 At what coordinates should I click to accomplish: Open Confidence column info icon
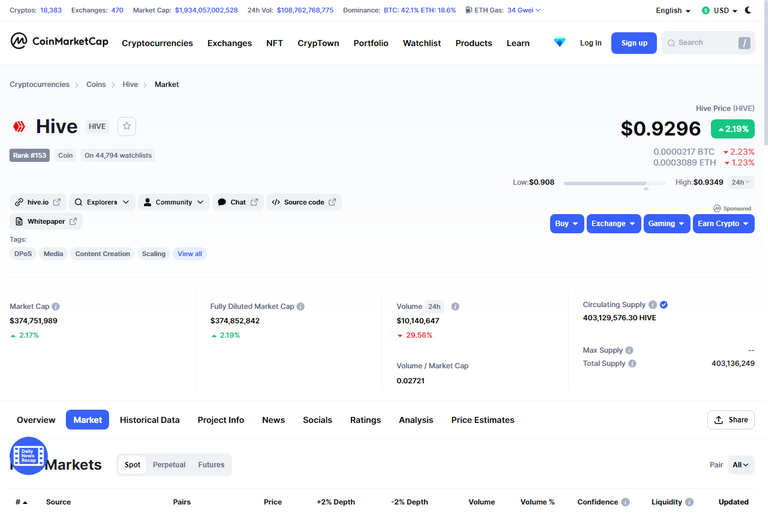(x=625, y=502)
